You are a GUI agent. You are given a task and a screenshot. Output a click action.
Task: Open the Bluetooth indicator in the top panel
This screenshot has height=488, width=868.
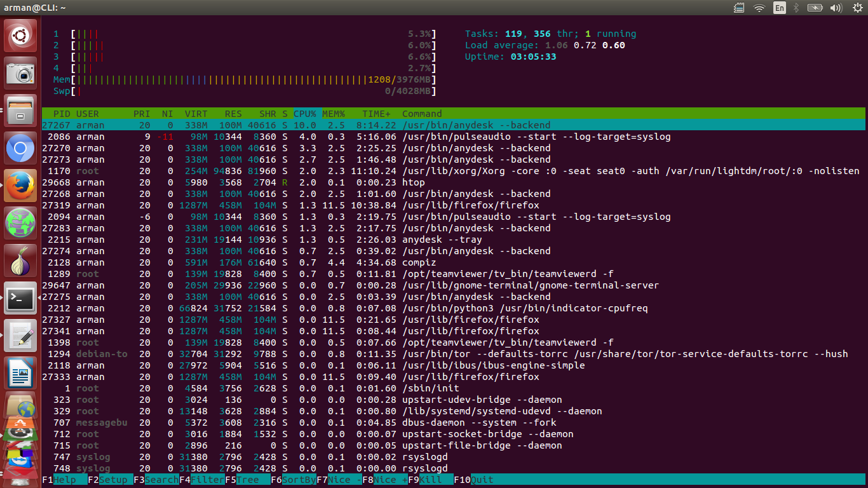point(797,8)
